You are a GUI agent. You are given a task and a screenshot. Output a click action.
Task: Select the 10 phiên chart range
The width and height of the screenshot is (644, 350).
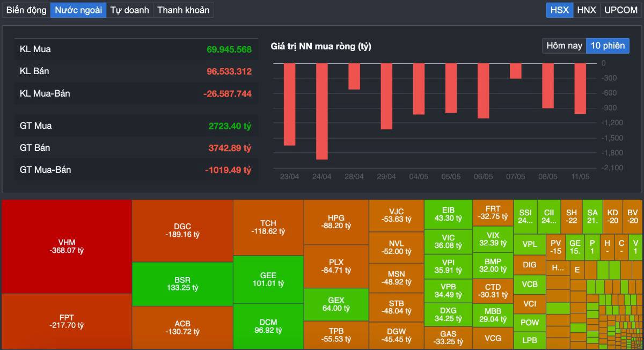608,46
